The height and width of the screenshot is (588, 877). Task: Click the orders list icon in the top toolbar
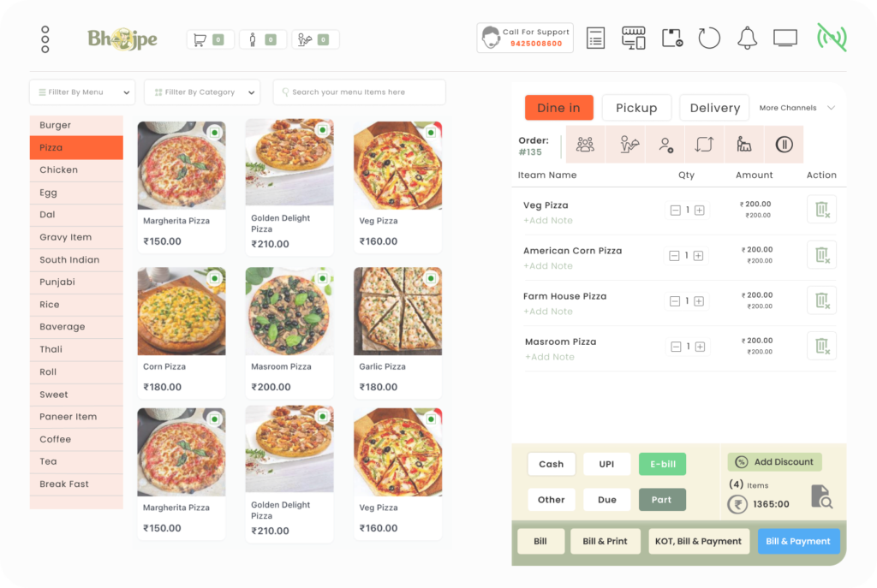click(595, 38)
